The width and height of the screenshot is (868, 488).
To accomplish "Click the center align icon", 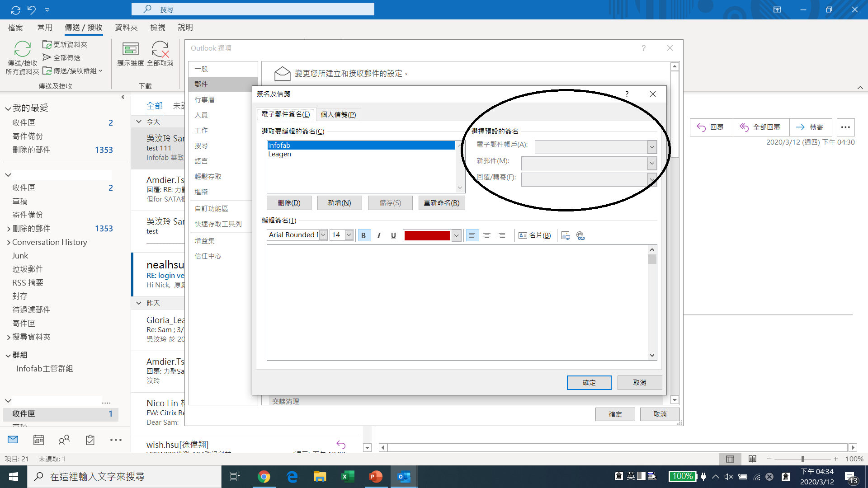I will [x=487, y=235].
